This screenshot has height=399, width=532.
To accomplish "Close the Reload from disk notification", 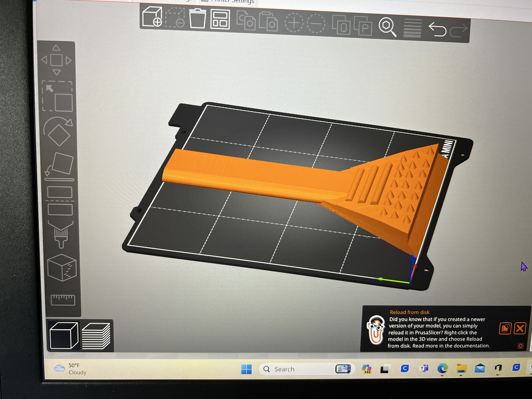I will tap(520, 328).
